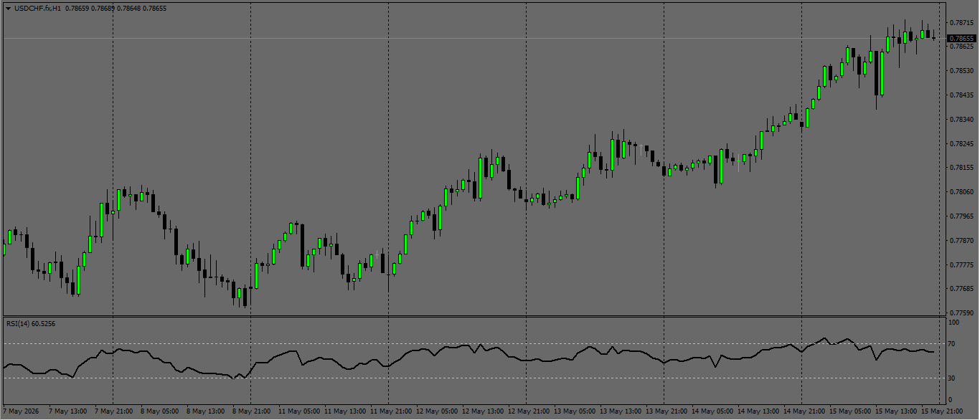
Task: Click the 14 May 05:00 time label
Action: point(712,412)
